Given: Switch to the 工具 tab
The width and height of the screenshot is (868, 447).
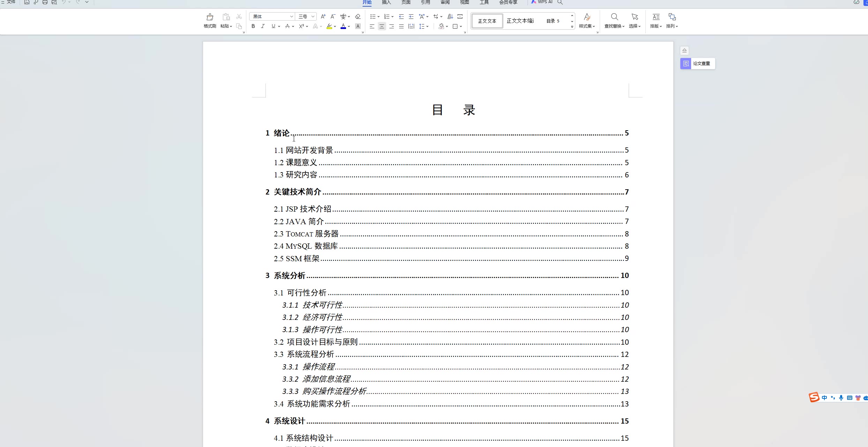Looking at the screenshot, I should coord(484,2).
